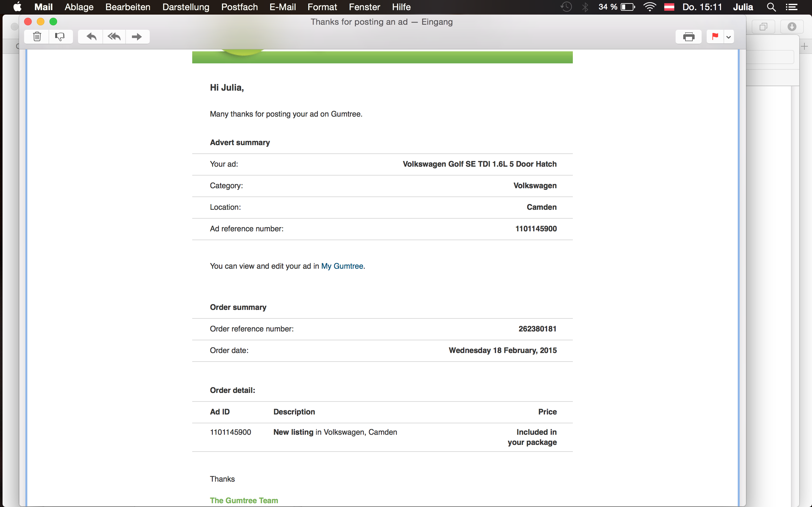
Task: Open the Darstellung menu
Action: click(x=186, y=7)
